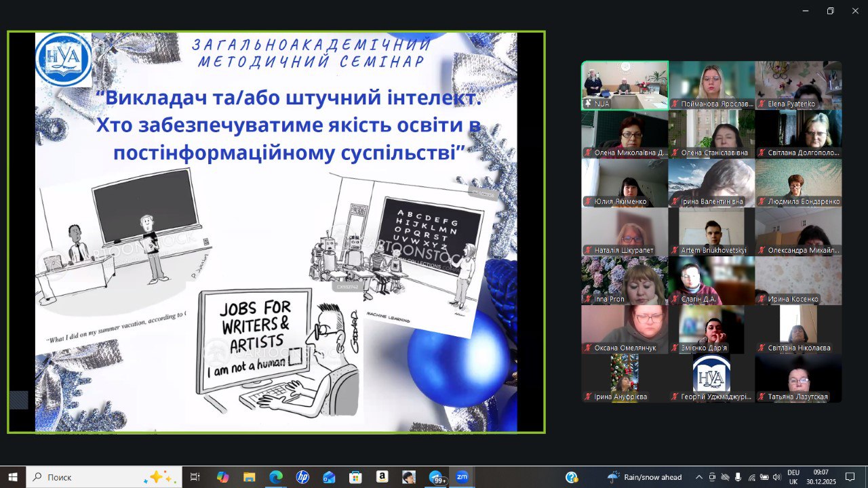Open the Wi-Fi network tray icon
The width and height of the screenshot is (868, 488).
point(751,477)
